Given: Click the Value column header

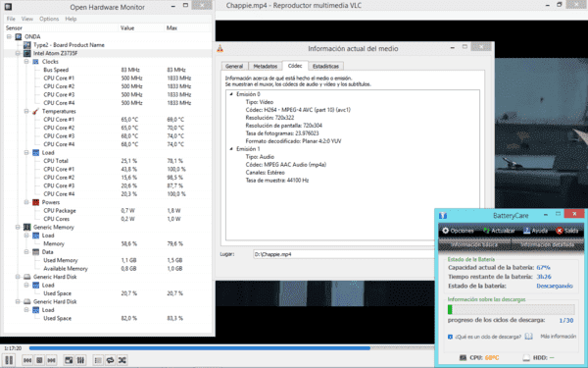Looking at the screenshot, I should [142, 27].
